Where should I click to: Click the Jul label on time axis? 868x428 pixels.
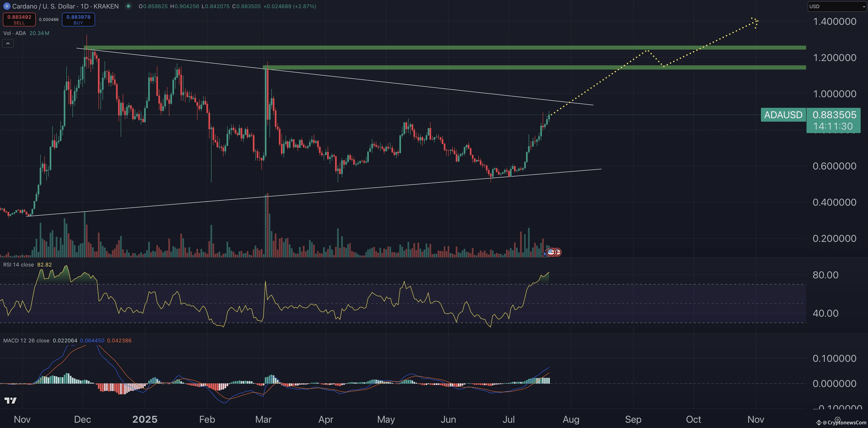pyautogui.click(x=509, y=420)
